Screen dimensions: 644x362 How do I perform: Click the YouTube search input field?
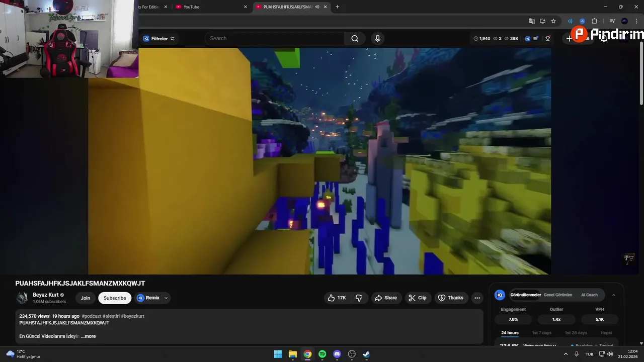pyautogui.click(x=276, y=39)
